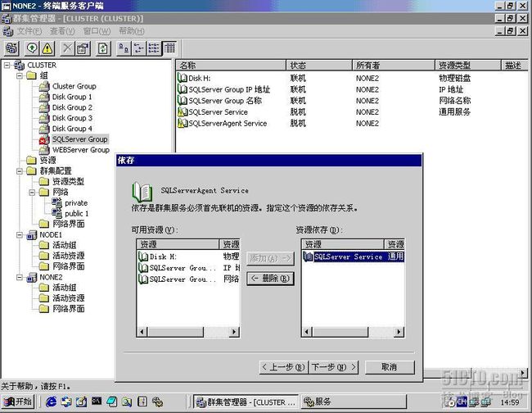Click the delete X toolbar icon

click(68, 48)
